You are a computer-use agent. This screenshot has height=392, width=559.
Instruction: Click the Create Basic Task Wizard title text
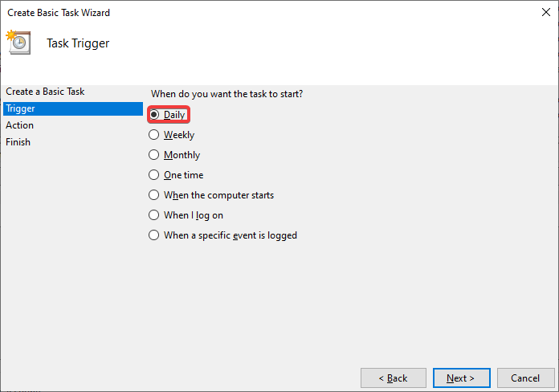pyautogui.click(x=59, y=13)
